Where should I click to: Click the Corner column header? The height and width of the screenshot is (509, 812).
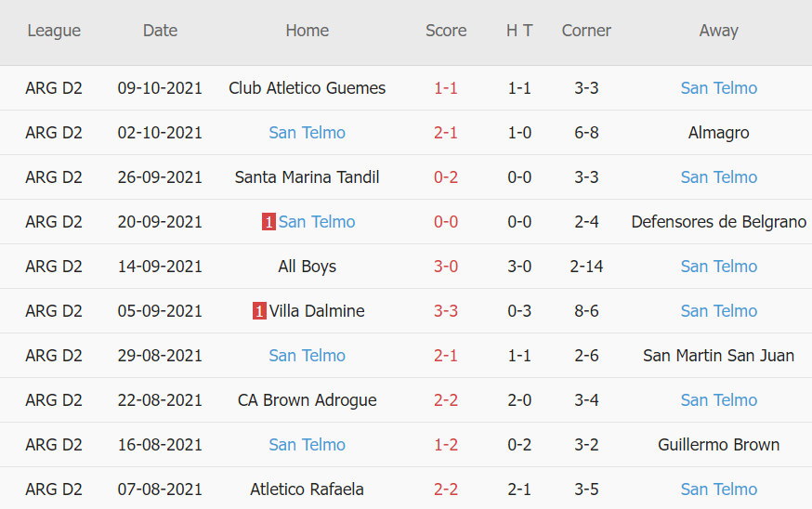586,31
